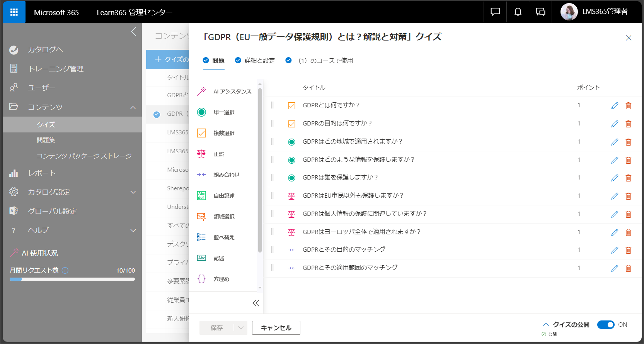
Task: Show info for 月間リクエスト数
Action: [65, 270]
